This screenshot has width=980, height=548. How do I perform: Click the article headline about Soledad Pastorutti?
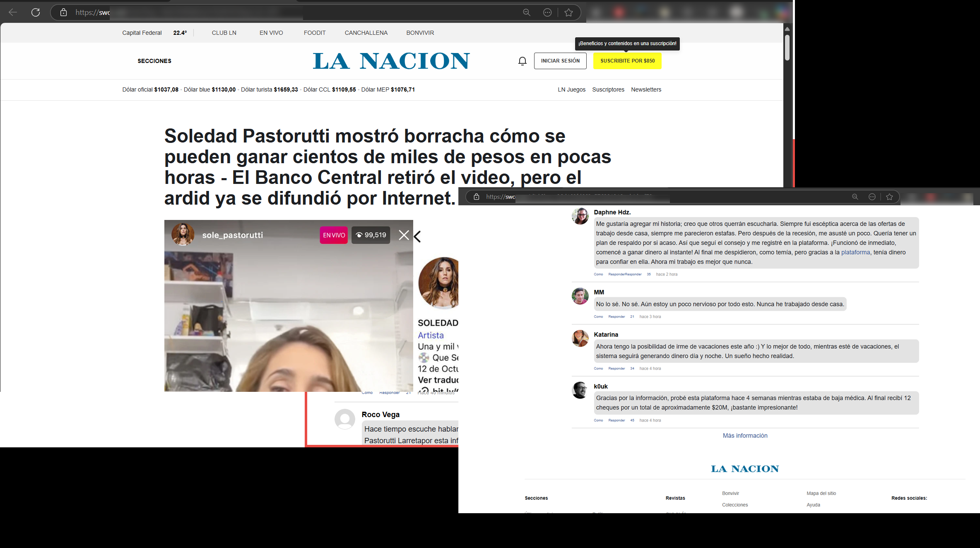[388, 167]
